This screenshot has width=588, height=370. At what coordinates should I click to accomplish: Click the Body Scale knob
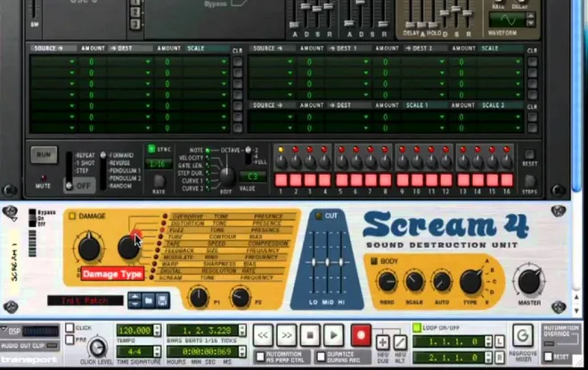point(414,283)
